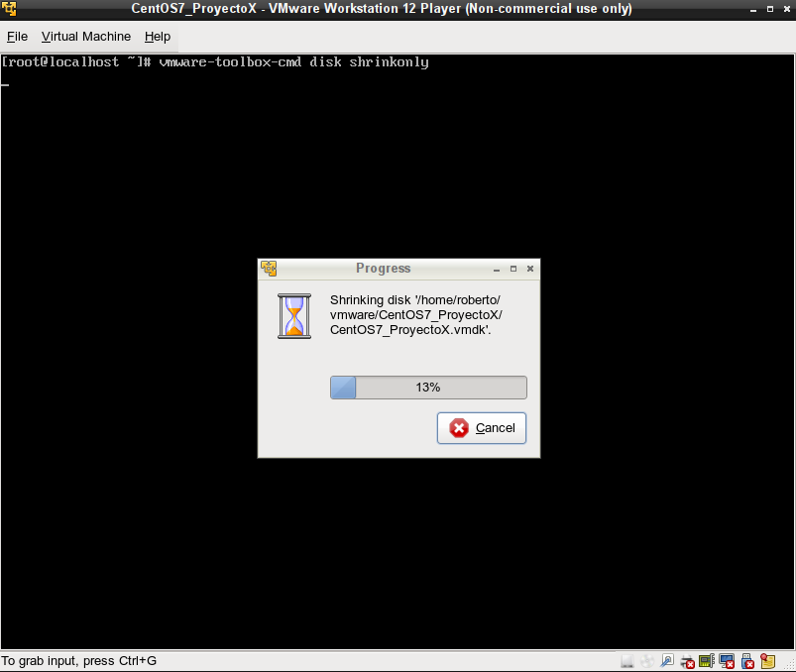Click the window resize grip in status bar corner
The image size is (796, 672).
tap(789, 665)
